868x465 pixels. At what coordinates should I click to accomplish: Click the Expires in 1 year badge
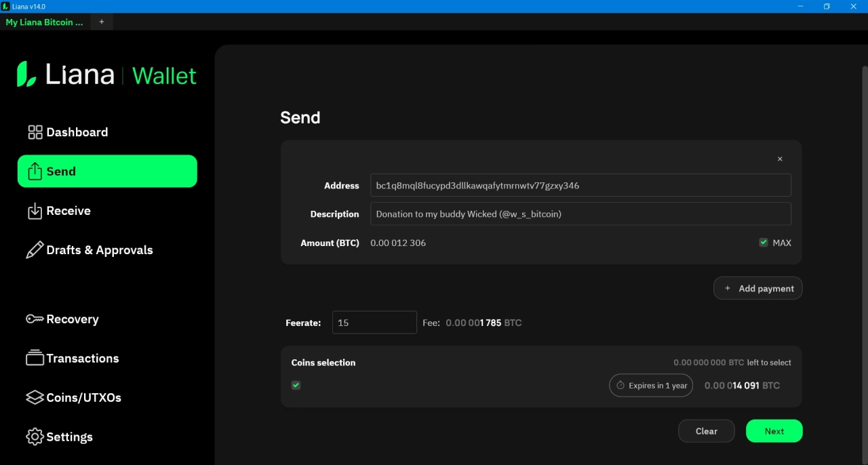651,385
